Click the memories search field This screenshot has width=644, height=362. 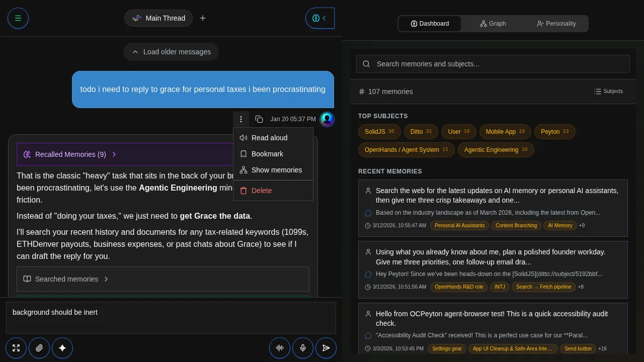(x=493, y=64)
